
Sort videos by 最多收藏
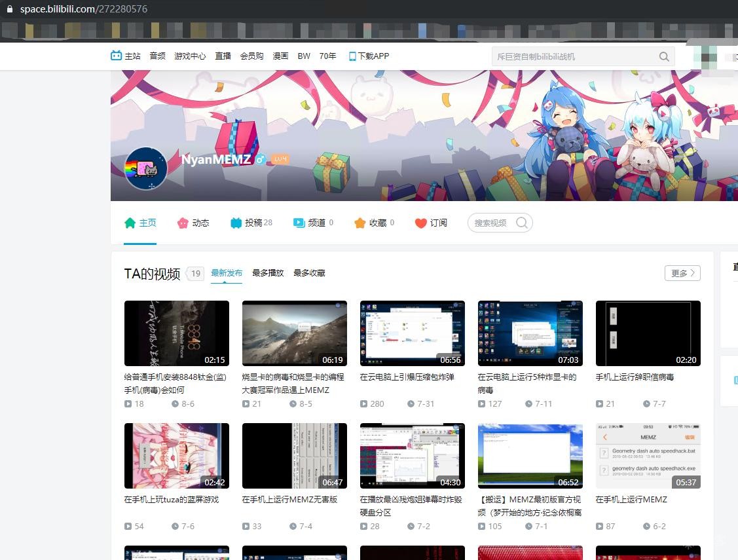(x=309, y=273)
